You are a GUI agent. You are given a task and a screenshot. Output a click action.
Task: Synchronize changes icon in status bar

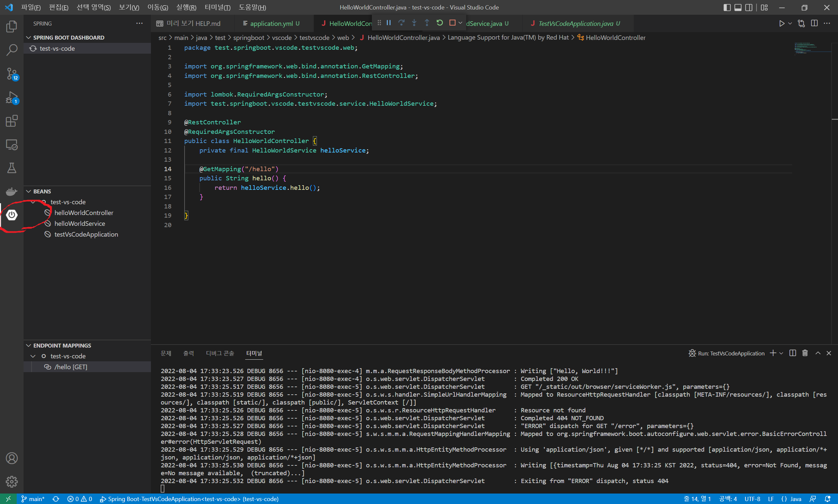click(x=56, y=499)
